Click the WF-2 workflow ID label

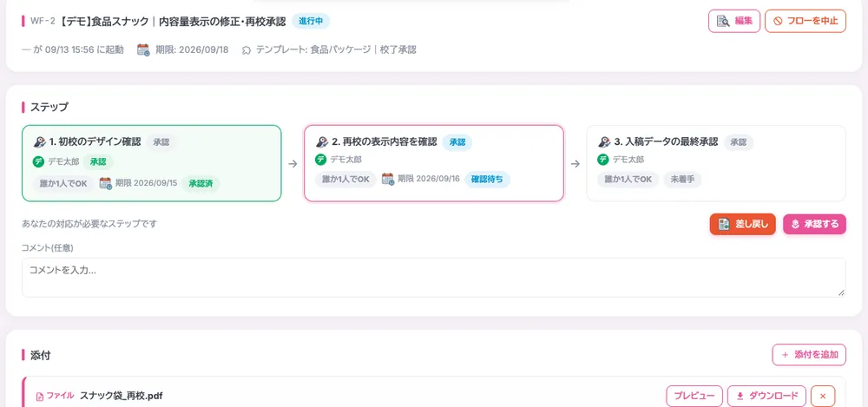(x=43, y=22)
